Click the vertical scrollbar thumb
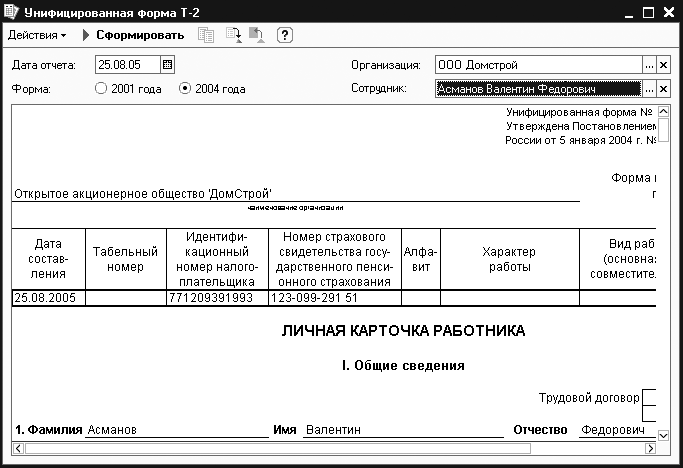The width and height of the screenshot is (683, 468). [x=663, y=130]
